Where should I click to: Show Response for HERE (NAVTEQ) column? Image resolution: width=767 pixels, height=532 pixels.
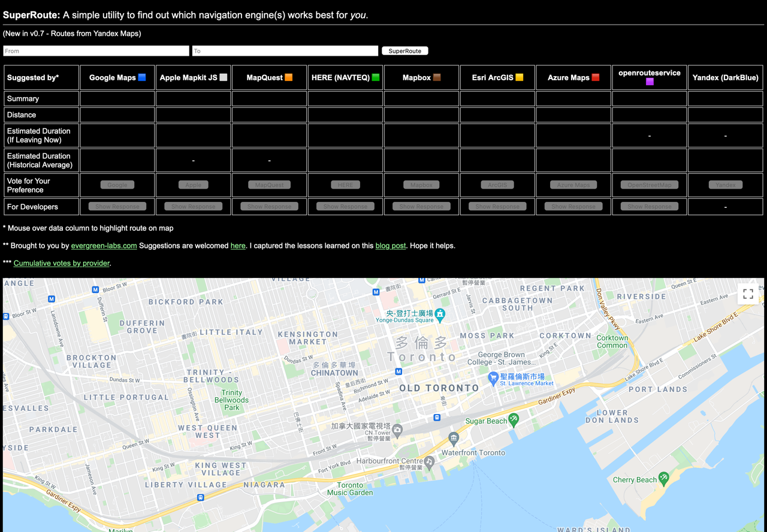click(x=346, y=207)
